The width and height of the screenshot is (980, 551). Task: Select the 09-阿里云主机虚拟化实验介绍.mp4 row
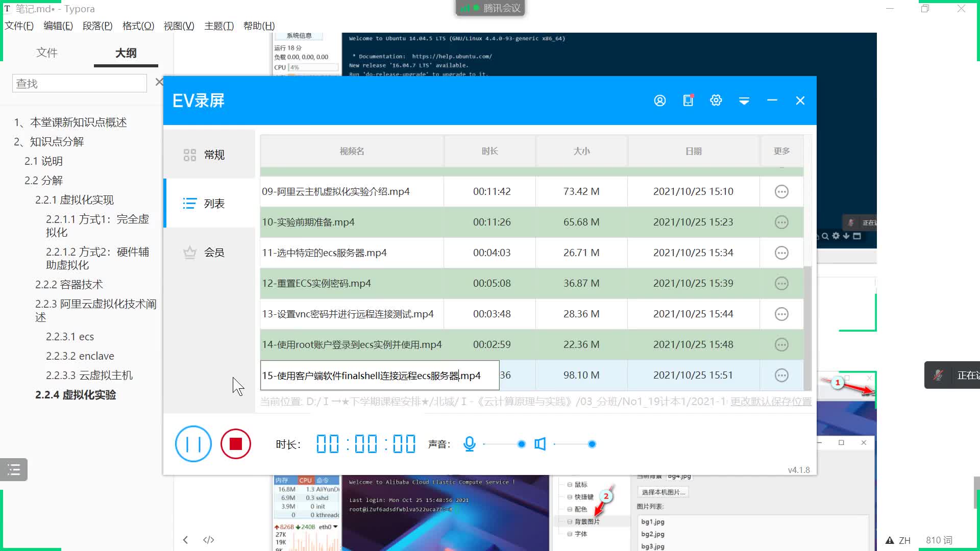(x=532, y=191)
